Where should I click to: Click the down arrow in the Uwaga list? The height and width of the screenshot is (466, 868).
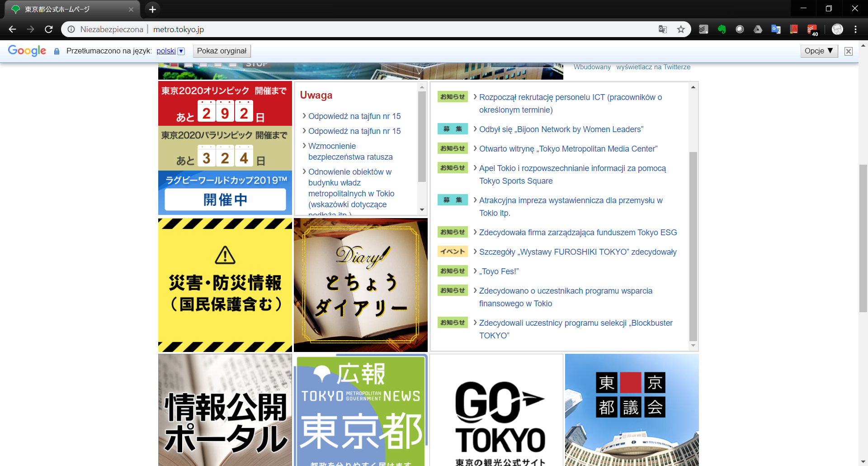click(x=422, y=209)
